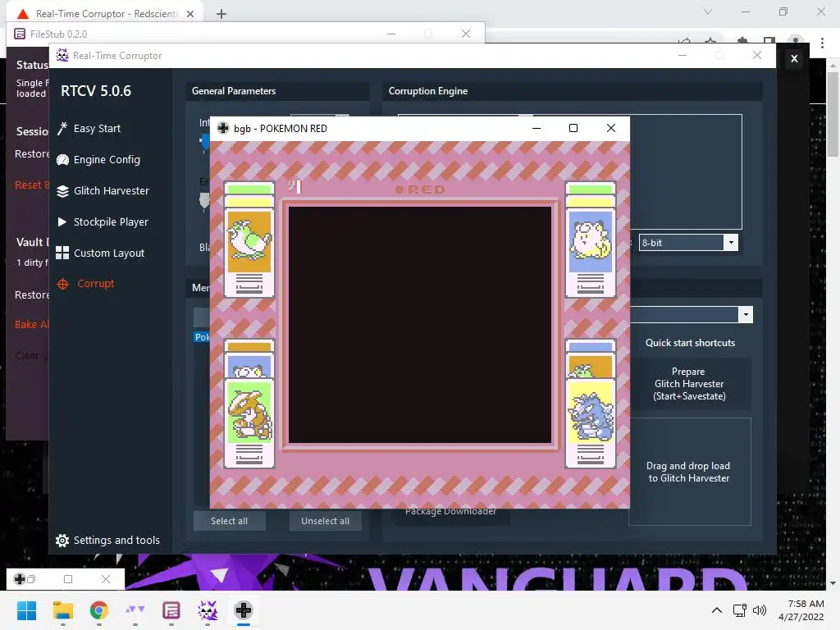Image resolution: width=840 pixels, height=630 pixels.
Task: Click Prepare Glitch Harvester (Start+Savestate) shortcut
Action: 689,384
